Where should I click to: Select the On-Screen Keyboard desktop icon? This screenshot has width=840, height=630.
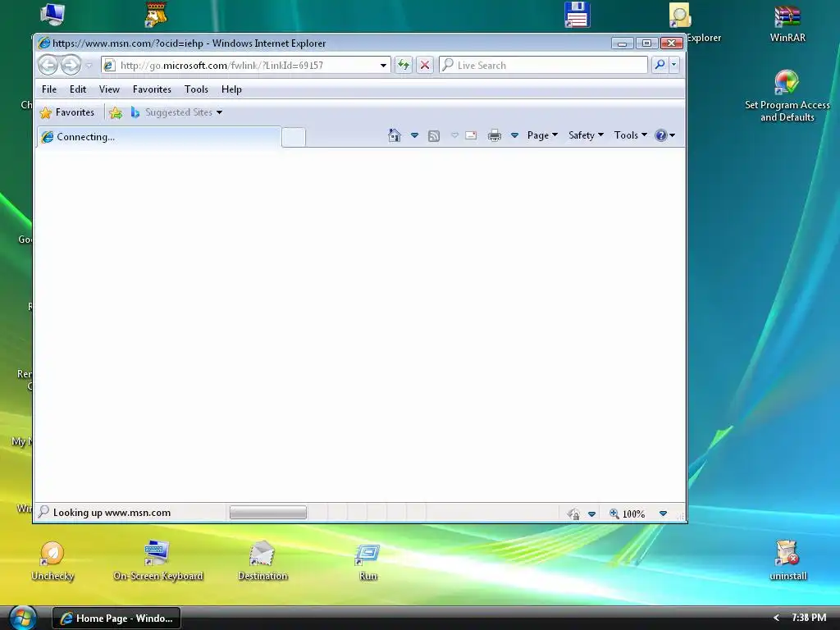(158, 561)
